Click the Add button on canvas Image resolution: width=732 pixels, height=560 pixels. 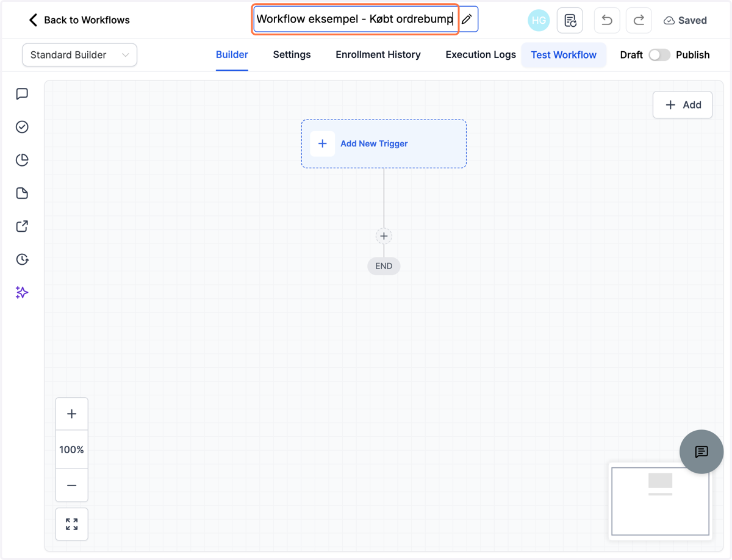[683, 105]
